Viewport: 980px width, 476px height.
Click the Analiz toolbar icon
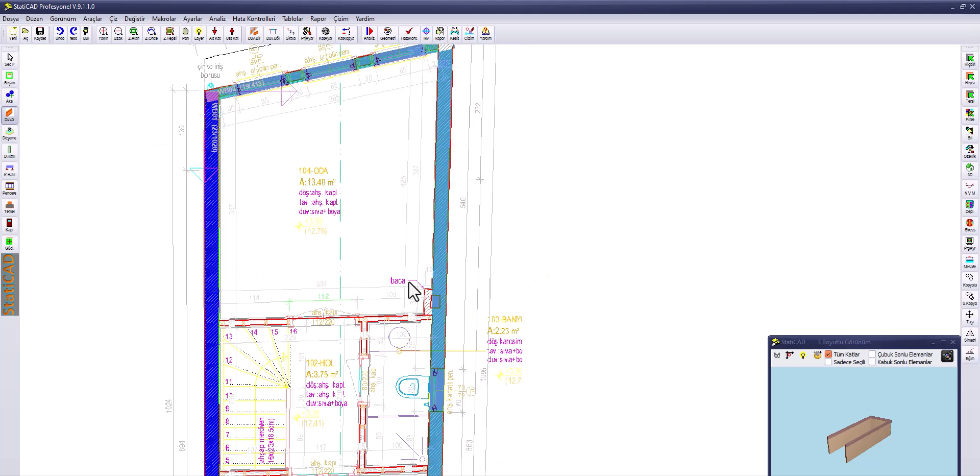(369, 33)
